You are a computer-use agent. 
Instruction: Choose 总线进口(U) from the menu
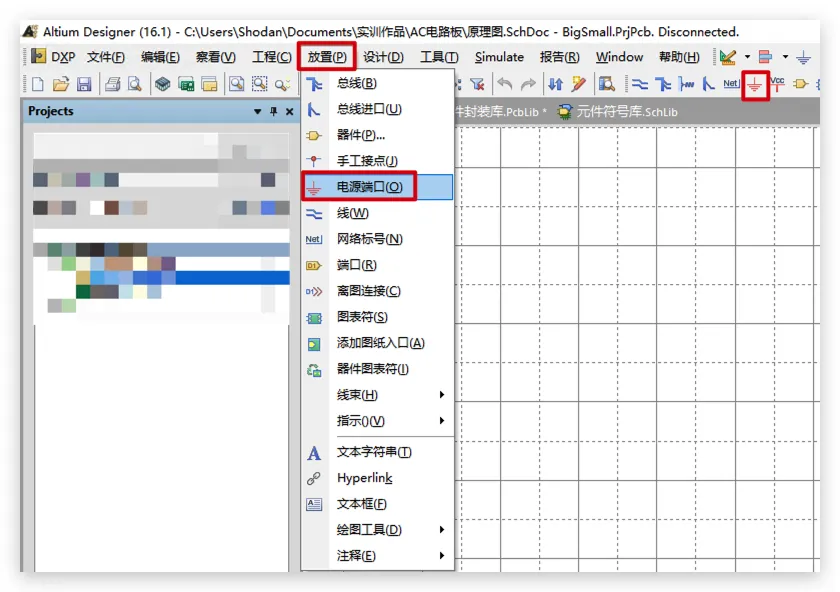378,109
